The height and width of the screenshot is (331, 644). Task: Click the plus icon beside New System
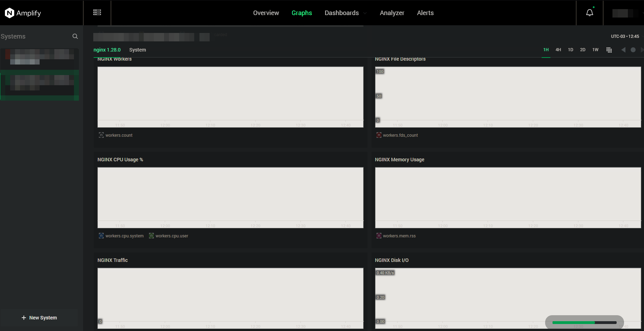point(24,318)
